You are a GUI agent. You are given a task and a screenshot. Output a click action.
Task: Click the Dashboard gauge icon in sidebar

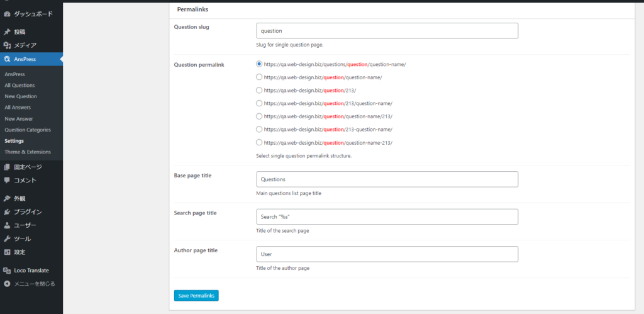[x=7, y=13]
